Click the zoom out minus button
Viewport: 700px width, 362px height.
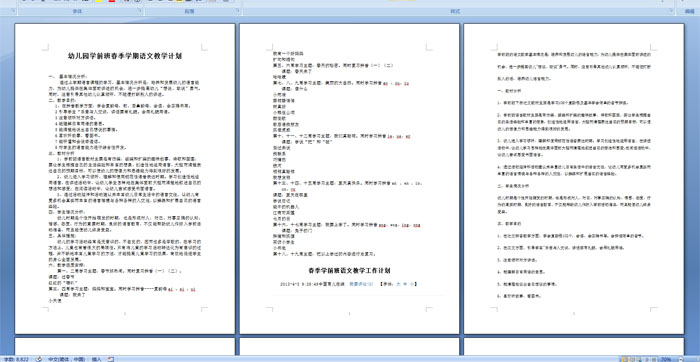click(680, 359)
